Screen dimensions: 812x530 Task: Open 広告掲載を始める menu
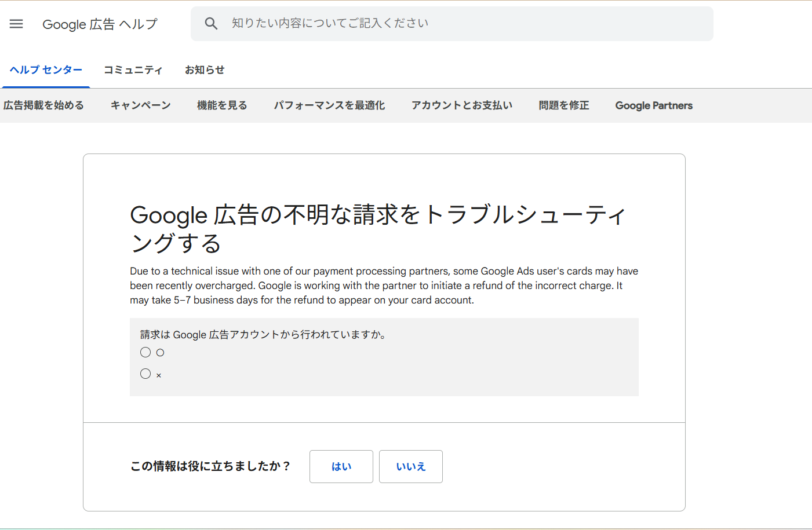coord(43,105)
